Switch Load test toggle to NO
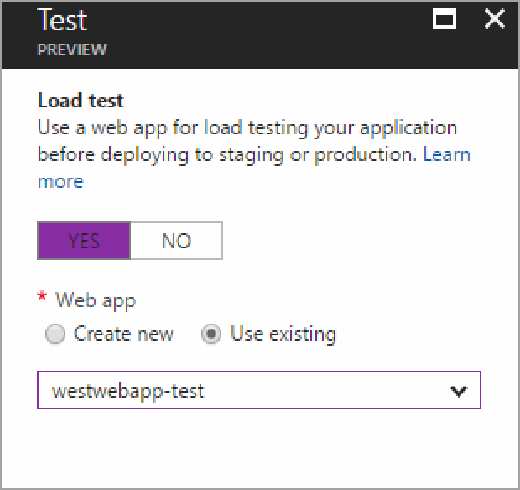The image size is (520, 490). click(176, 240)
